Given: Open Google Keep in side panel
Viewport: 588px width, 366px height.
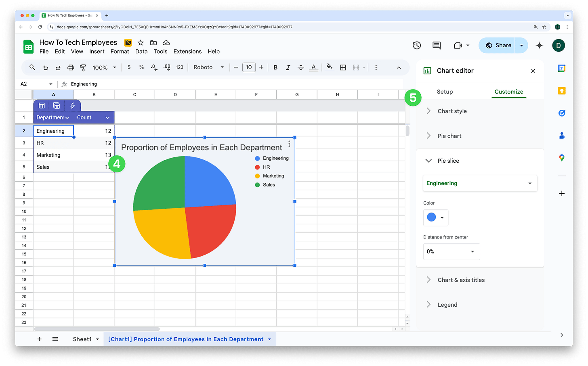Looking at the screenshot, I should tap(561, 91).
